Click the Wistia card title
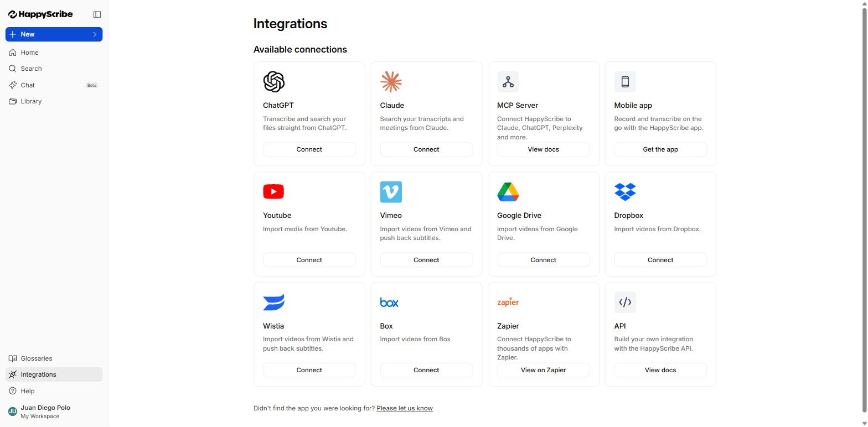The width and height of the screenshot is (868, 427). pyautogui.click(x=273, y=326)
